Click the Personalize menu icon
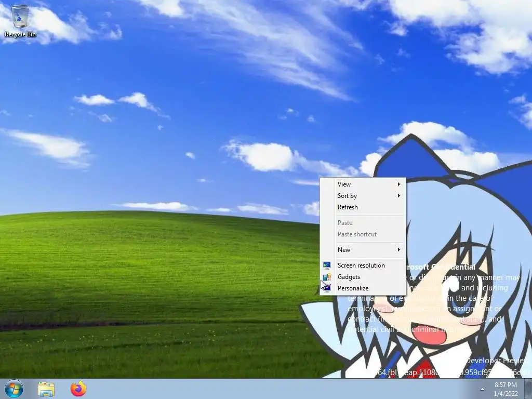The image size is (532, 399). (x=327, y=288)
